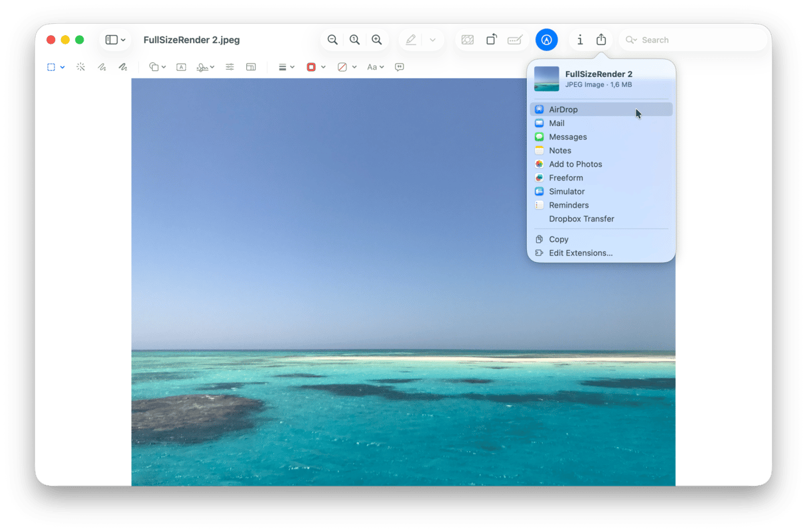Open the info inspector icon

coord(580,40)
